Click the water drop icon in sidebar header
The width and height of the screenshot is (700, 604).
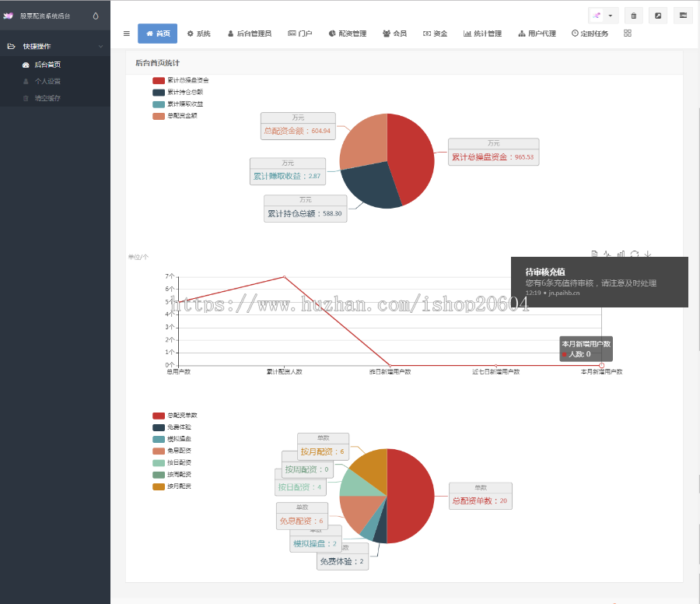tap(96, 16)
